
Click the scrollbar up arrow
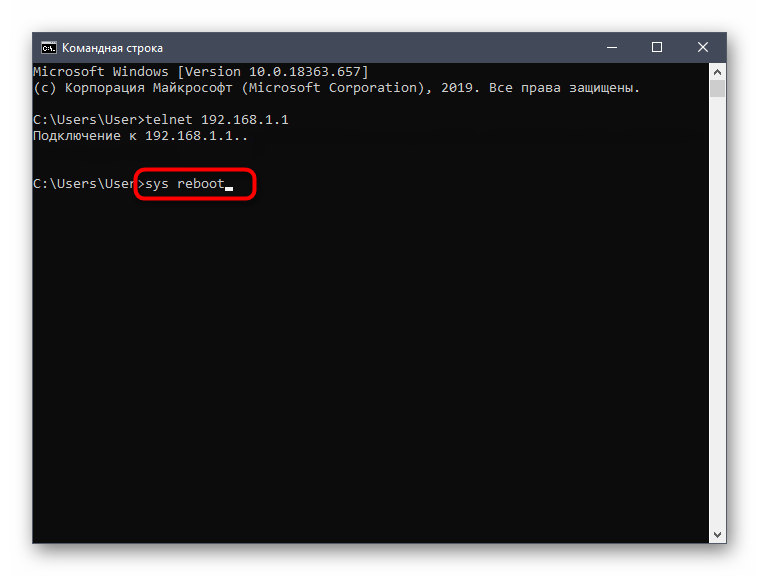click(x=717, y=72)
